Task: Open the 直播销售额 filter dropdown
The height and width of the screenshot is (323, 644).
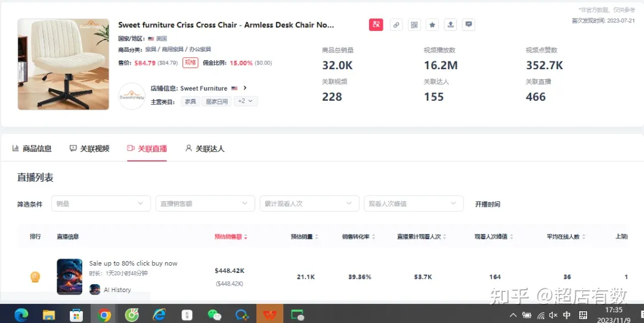Action: pos(205,204)
